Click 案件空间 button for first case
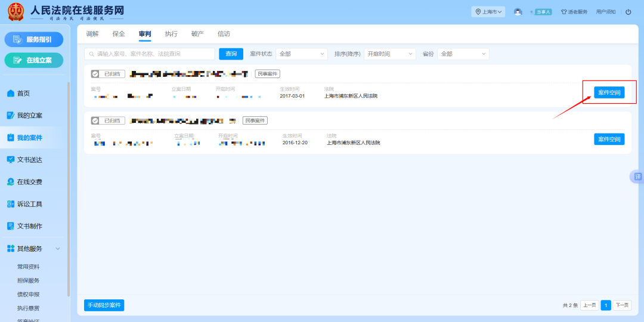The height and width of the screenshot is (322, 644). 609,92
